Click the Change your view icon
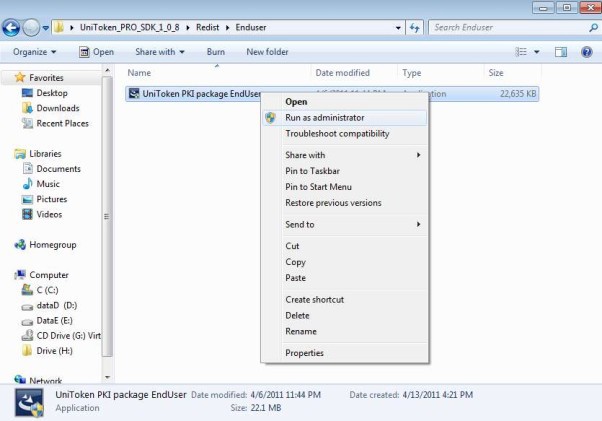The image size is (602, 421). [521, 52]
